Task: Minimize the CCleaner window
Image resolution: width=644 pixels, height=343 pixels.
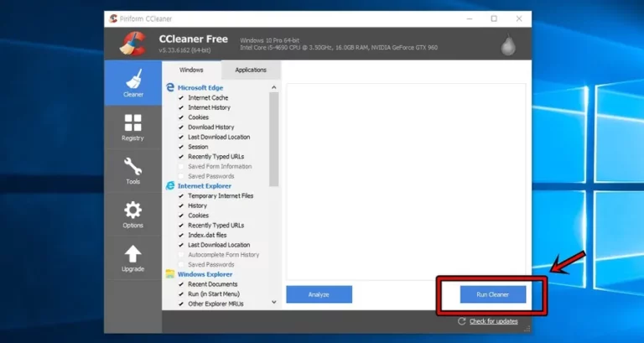Action: point(470,19)
